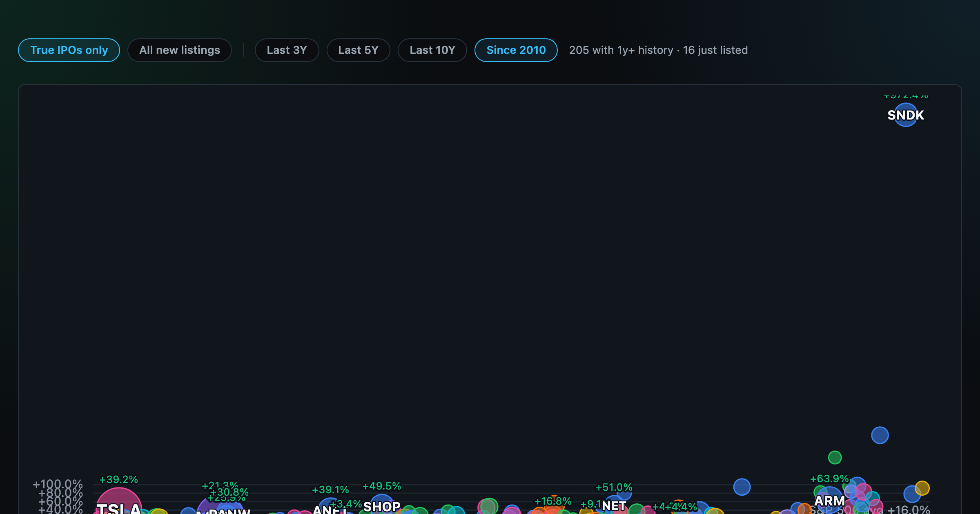Click the SHOP bubble label
980x514 pixels.
coord(382,507)
